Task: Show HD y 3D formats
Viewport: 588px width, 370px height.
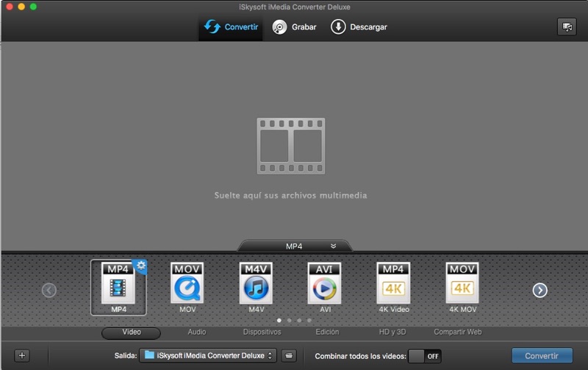Action: 392,332
